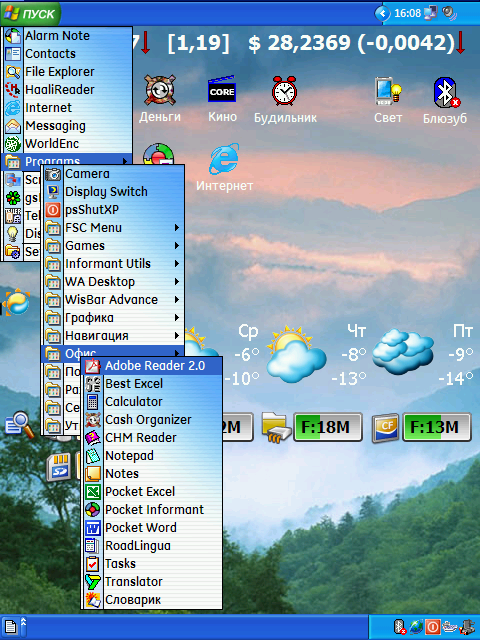480x640 pixels.
Task: Expand the taskbar chevron next to document icon
Action: pos(23,622)
